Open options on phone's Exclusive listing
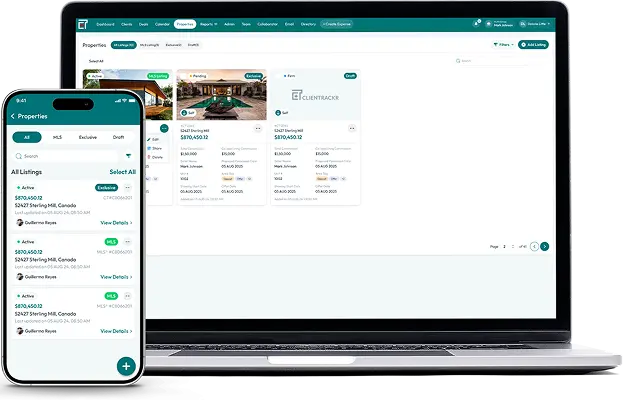623x400 pixels. click(x=128, y=187)
